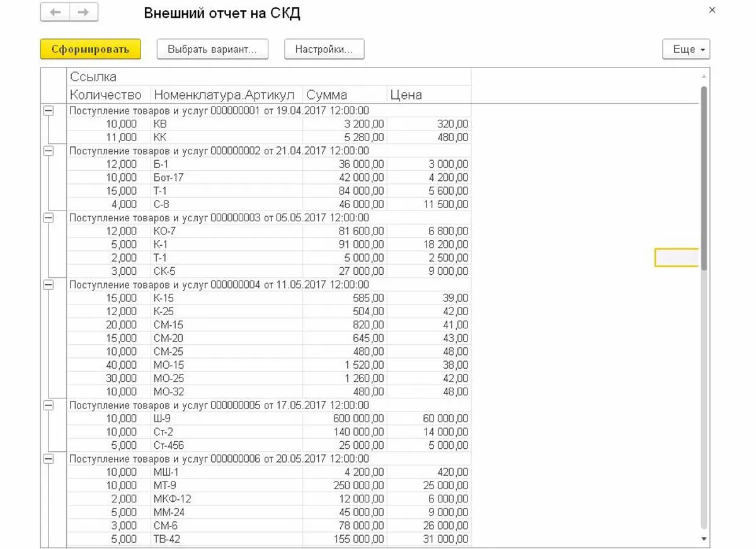Open report Настройки...
Image resolution: width=756 pixels, height=549 pixels.
click(x=324, y=49)
